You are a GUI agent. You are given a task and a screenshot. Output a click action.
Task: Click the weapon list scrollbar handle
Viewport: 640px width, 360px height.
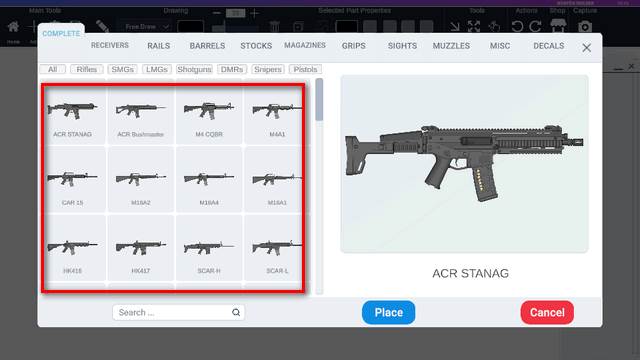pos(319,100)
